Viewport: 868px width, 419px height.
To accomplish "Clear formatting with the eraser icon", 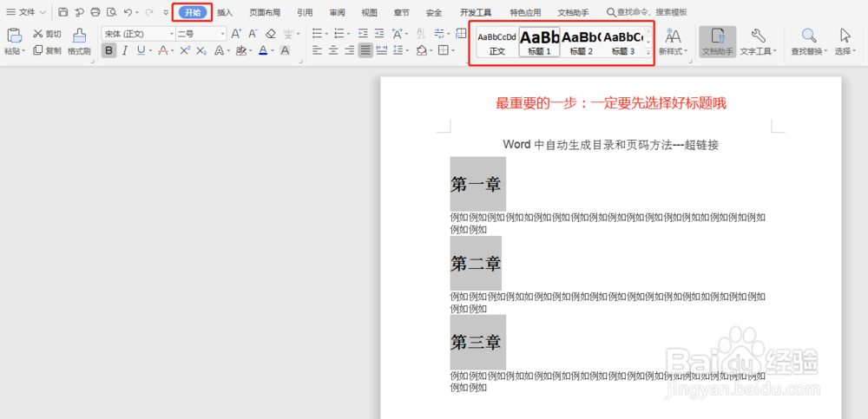I will pos(270,34).
